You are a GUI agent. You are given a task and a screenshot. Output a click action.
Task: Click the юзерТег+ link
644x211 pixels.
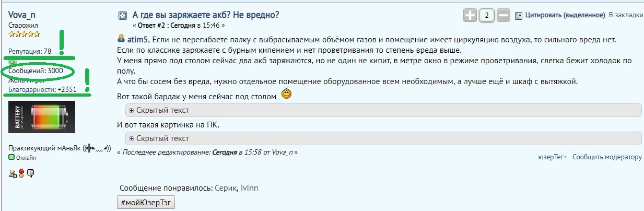[553, 157]
